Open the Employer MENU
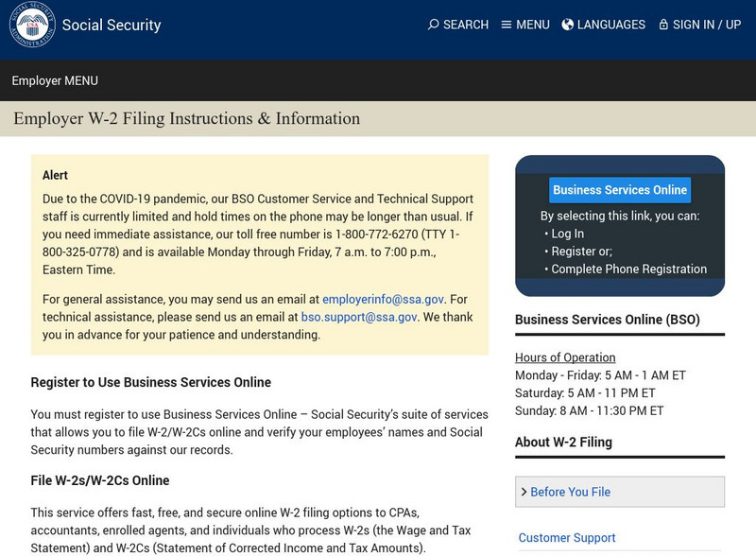 click(54, 81)
